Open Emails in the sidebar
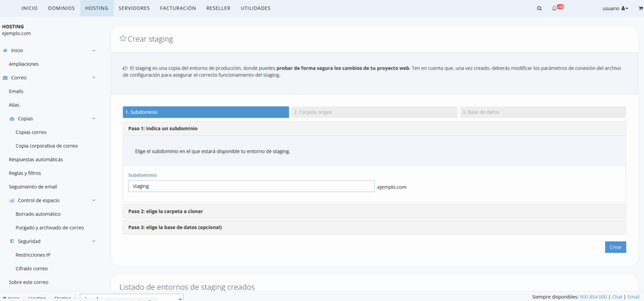The image size is (644, 301). pos(16,91)
